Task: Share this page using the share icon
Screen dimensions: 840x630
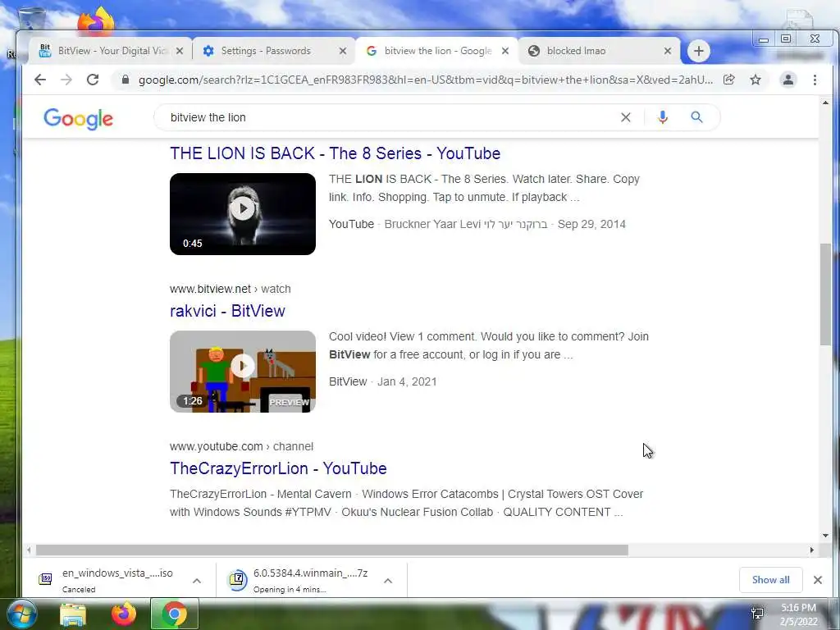Action: point(728,80)
